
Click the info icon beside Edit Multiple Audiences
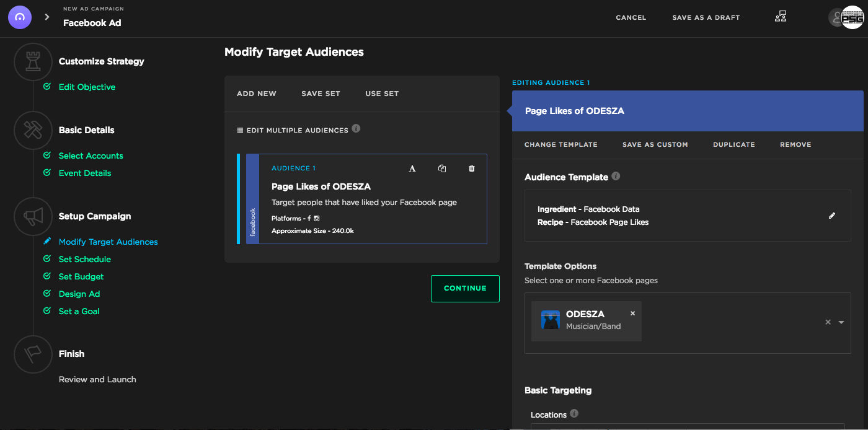tap(356, 129)
